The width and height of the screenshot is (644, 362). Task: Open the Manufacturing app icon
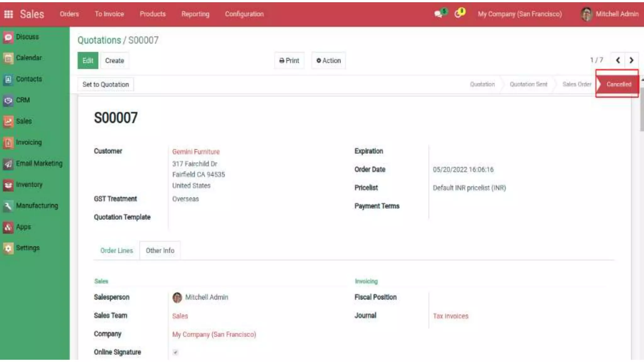tap(8, 206)
